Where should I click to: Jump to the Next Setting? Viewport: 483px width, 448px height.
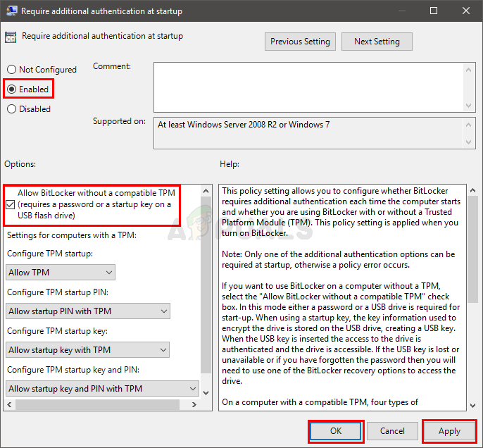click(x=377, y=42)
